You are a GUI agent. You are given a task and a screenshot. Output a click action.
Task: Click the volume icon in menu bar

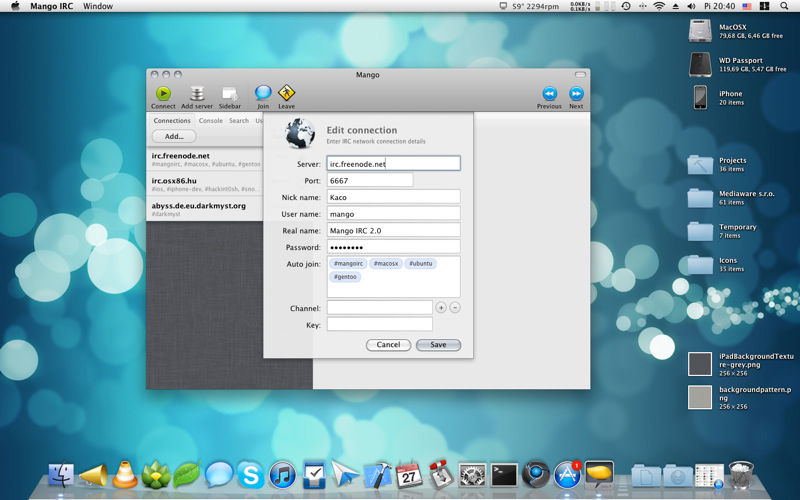pyautogui.click(x=691, y=6)
